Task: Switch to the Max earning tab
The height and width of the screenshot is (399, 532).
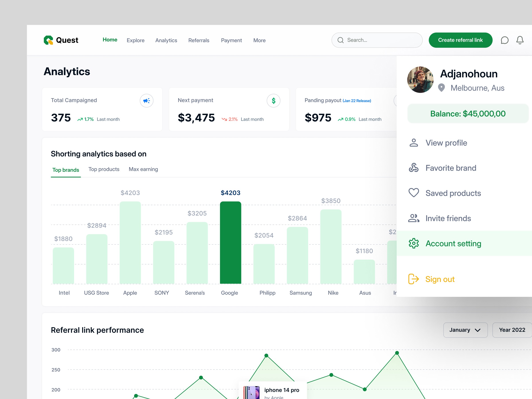Action: [x=143, y=169]
